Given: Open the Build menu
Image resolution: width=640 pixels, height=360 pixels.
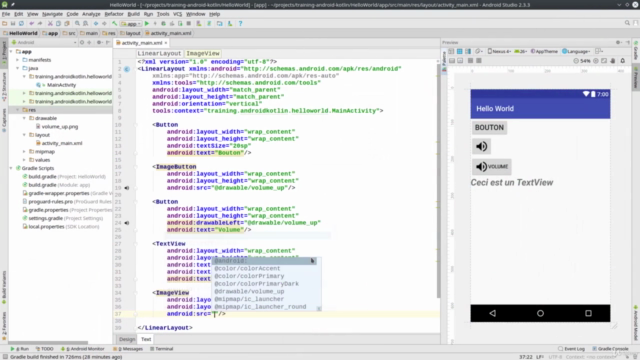Looking at the screenshot, I should tap(133, 14).
